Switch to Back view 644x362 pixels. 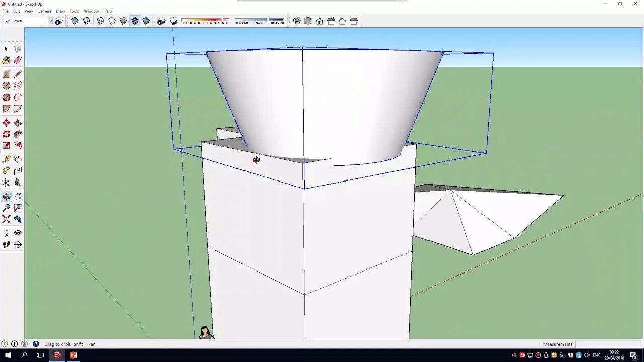coord(342,21)
